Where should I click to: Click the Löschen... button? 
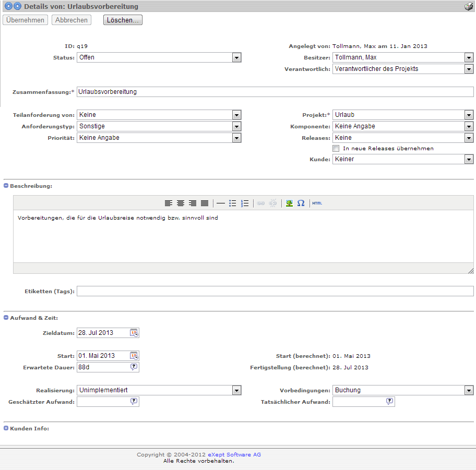coord(123,20)
